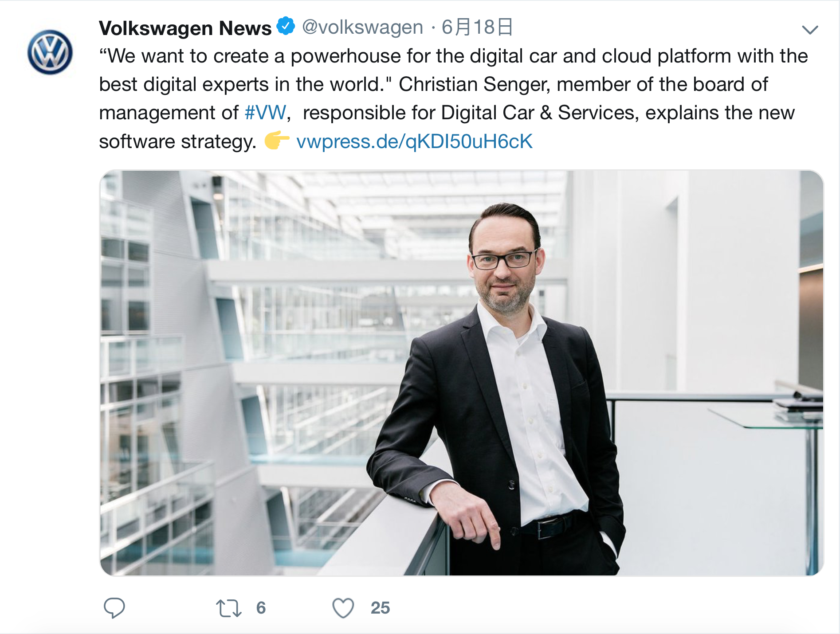
Task: Like the tweet with the heart icon
Action: 343,608
